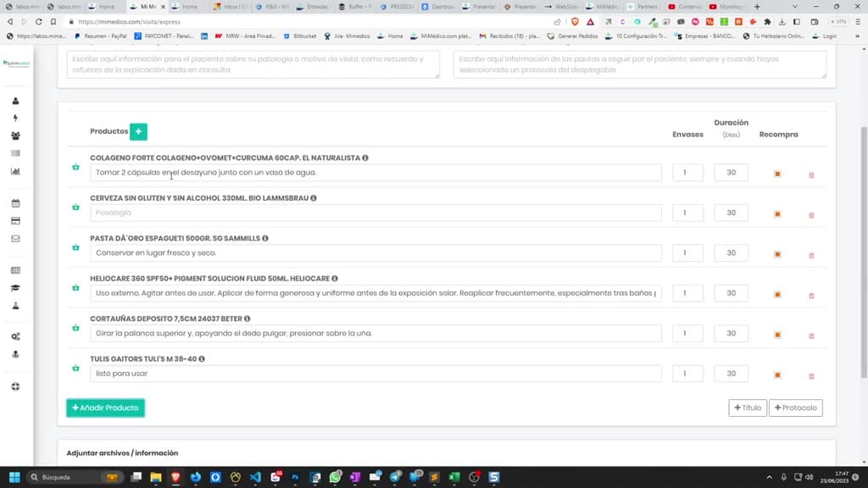Toggle Recompra checkbox for CERVEZA SIN GLUTEN
This screenshot has height=488, width=868.
777,214
